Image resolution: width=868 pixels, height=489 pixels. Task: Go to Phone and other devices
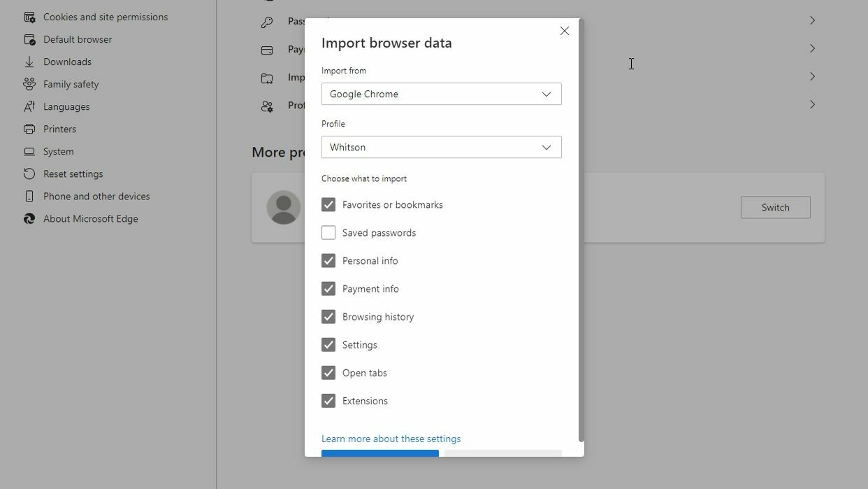point(96,196)
